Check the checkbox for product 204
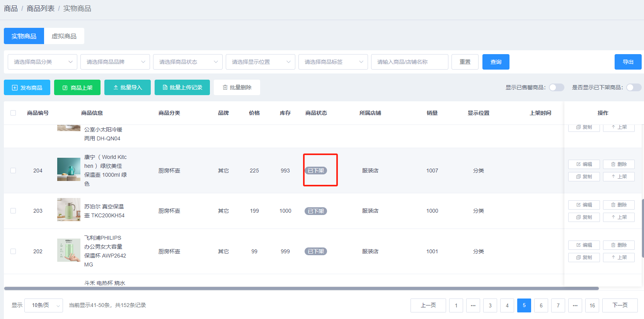Viewport: 644px width, 319px height. 13,171
